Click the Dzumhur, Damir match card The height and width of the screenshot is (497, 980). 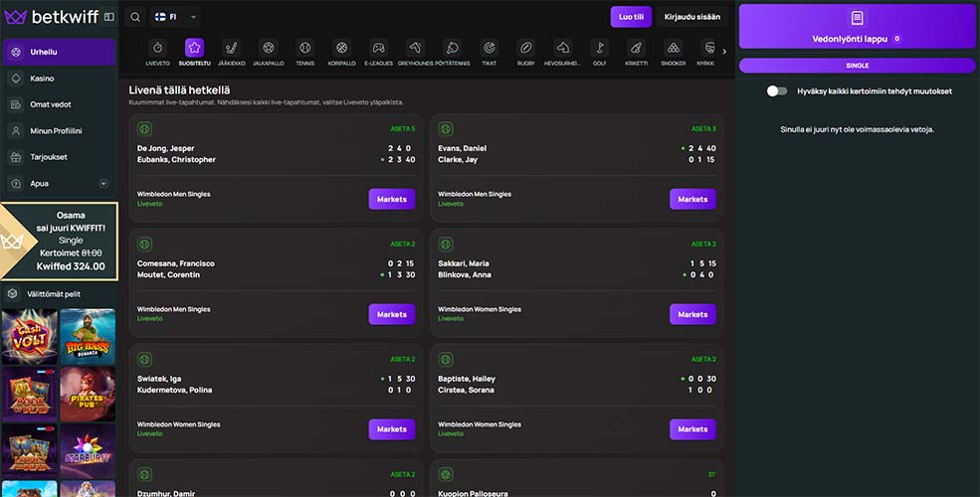coord(276,478)
